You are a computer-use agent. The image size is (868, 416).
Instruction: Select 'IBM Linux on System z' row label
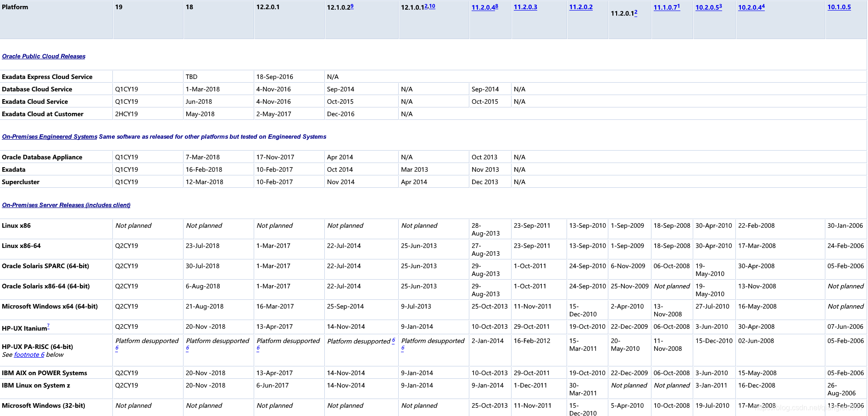pos(36,386)
